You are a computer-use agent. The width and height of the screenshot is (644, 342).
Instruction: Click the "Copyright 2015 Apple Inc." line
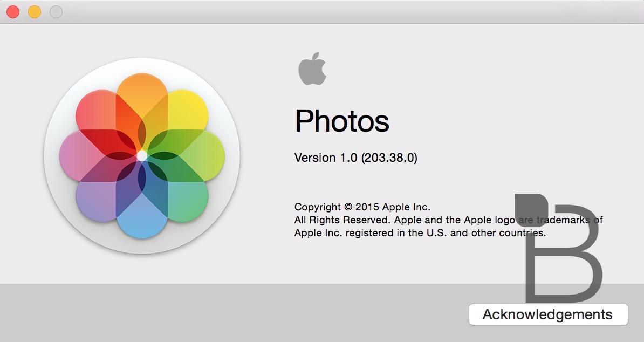tap(362, 207)
